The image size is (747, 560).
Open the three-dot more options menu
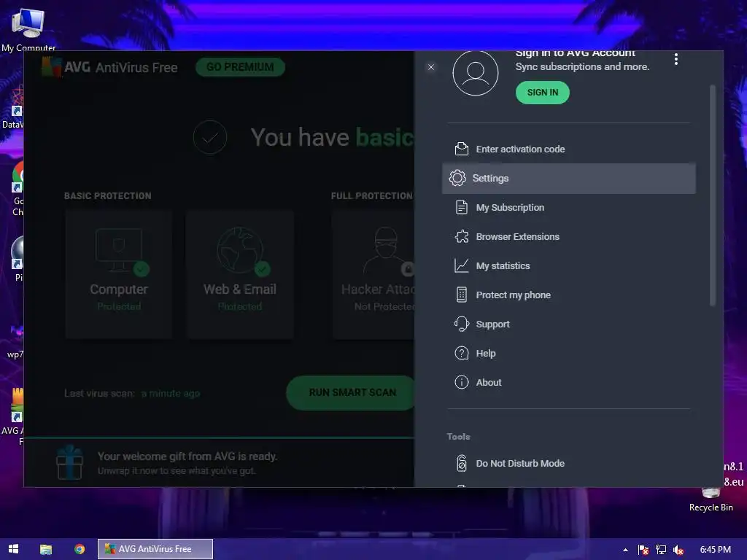[x=676, y=60]
